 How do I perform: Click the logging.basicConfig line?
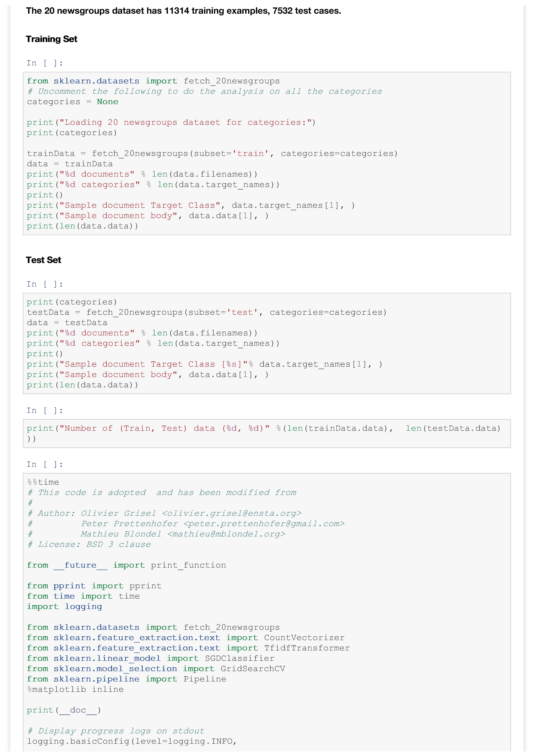point(132,742)
